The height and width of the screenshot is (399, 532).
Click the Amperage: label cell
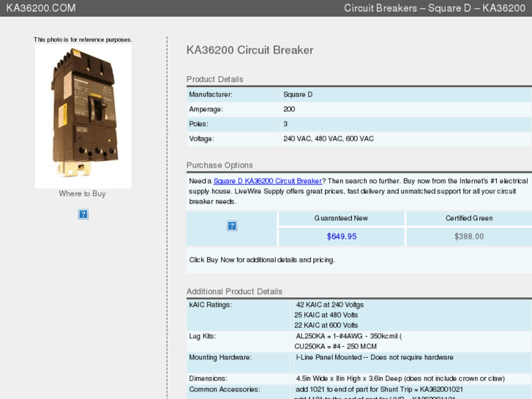(x=232, y=109)
